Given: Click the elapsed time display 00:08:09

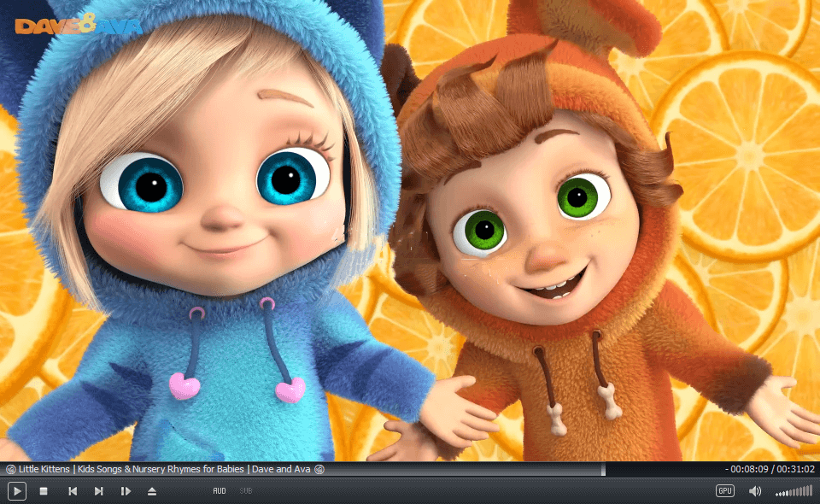Looking at the screenshot, I should coord(749,469).
